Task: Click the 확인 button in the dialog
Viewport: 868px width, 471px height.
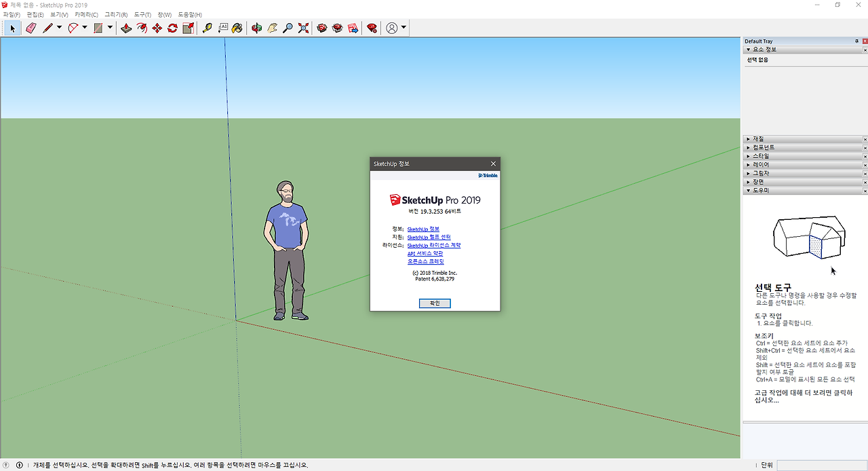Action: pyautogui.click(x=435, y=303)
